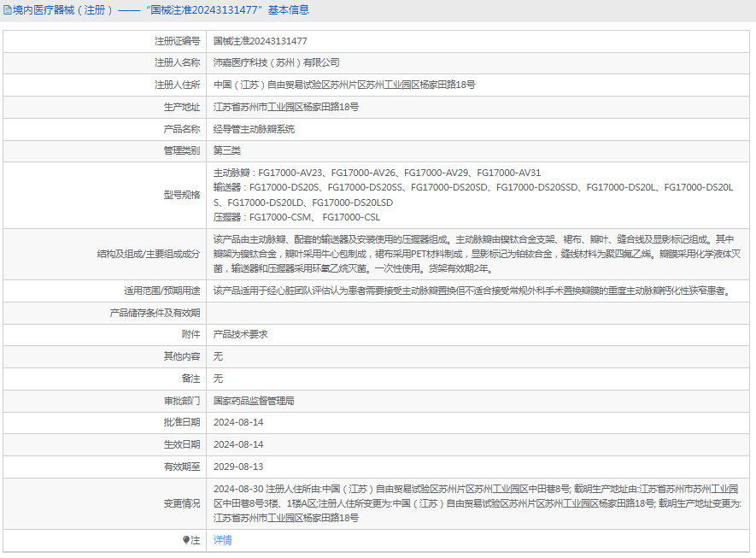Select the 注册人住所 address value

pos(344,85)
